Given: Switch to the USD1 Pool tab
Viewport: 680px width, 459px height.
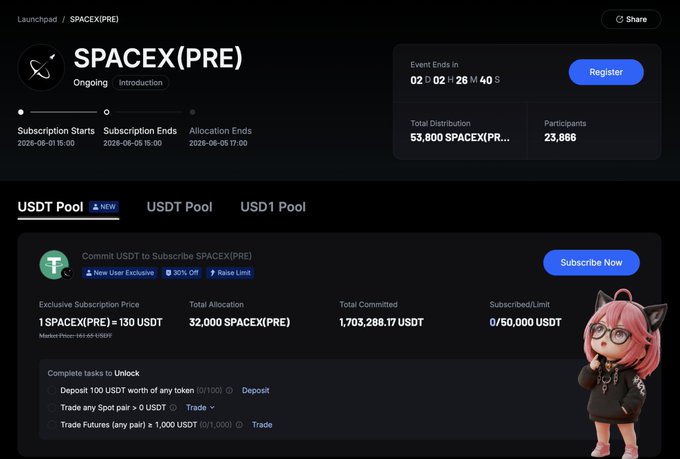Looking at the screenshot, I should click(x=273, y=207).
